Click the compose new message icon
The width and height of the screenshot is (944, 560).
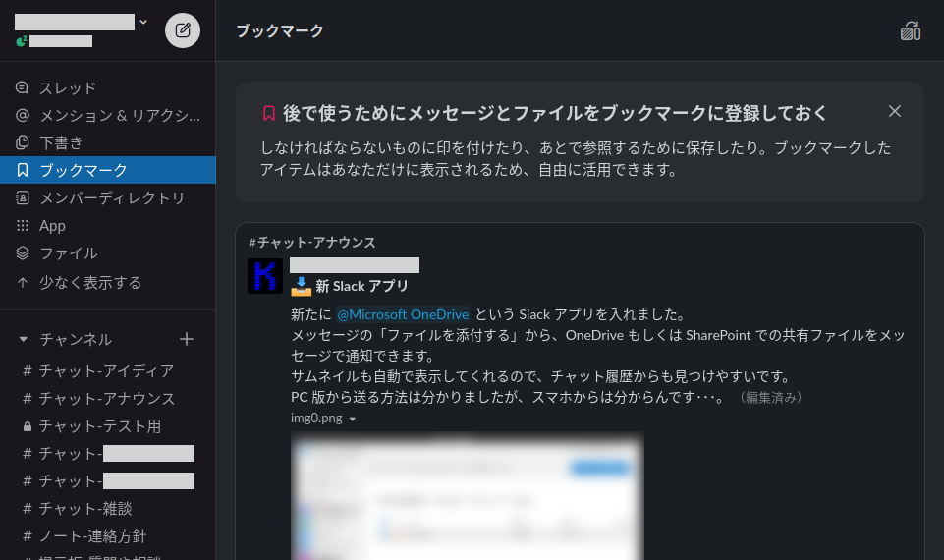[183, 30]
